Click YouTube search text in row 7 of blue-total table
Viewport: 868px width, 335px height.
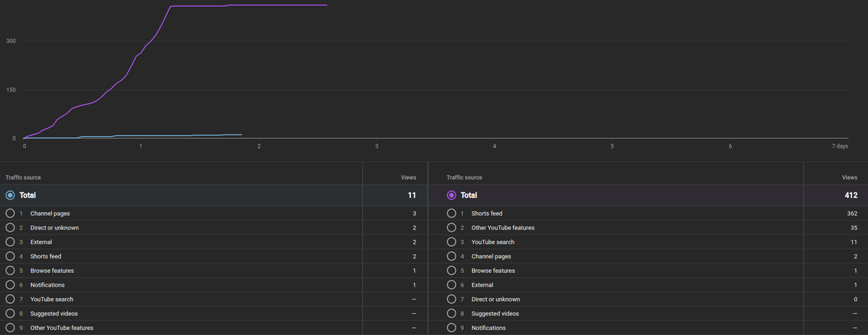tap(51, 299)
